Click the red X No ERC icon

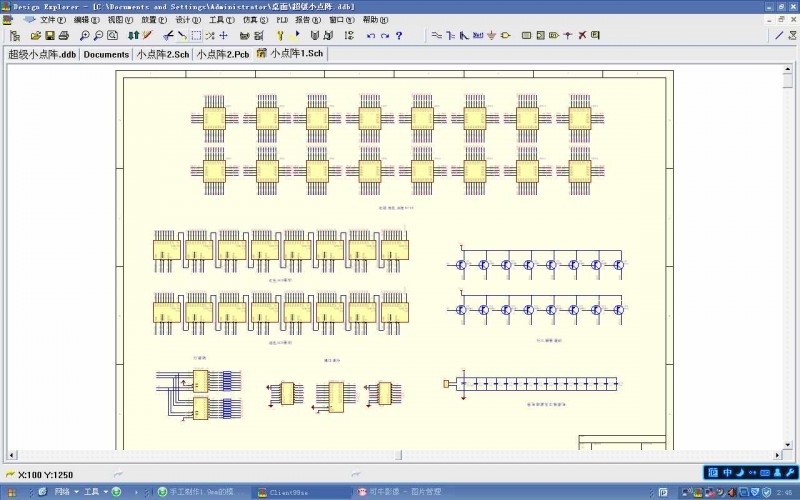pyautogui.click(x=582, y=35)
